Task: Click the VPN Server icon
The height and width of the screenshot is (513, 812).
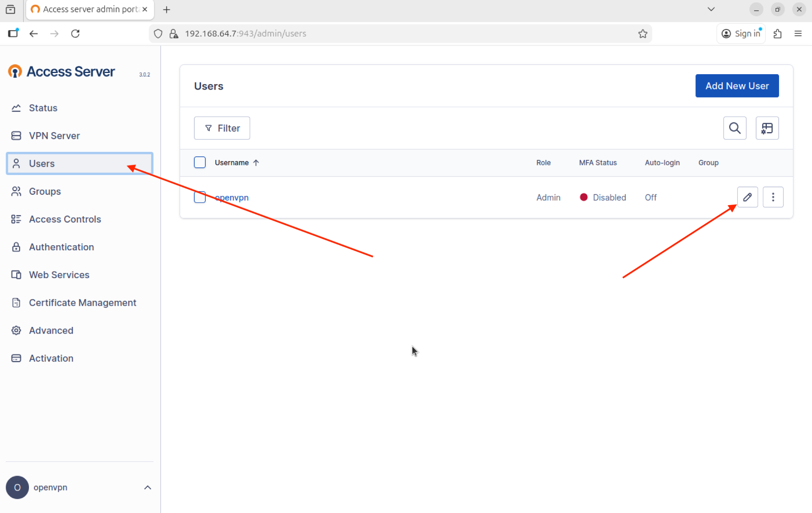Action: point(16,136)
